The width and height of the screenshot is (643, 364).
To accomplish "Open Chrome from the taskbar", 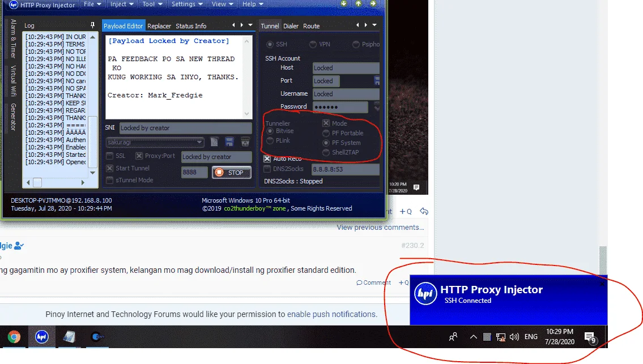I will pos(14,336).
